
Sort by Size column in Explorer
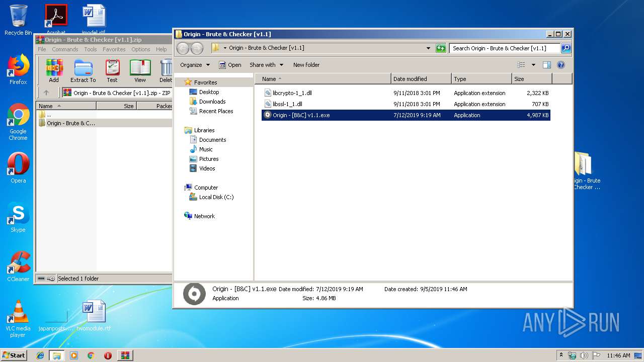(531, 79)
